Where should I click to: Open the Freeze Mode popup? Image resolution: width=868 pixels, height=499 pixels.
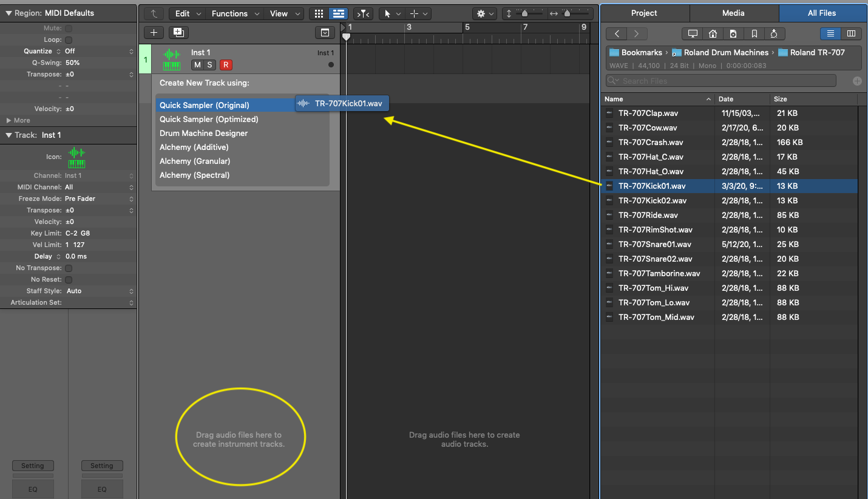pyautogui.click(x=99, y=199)
